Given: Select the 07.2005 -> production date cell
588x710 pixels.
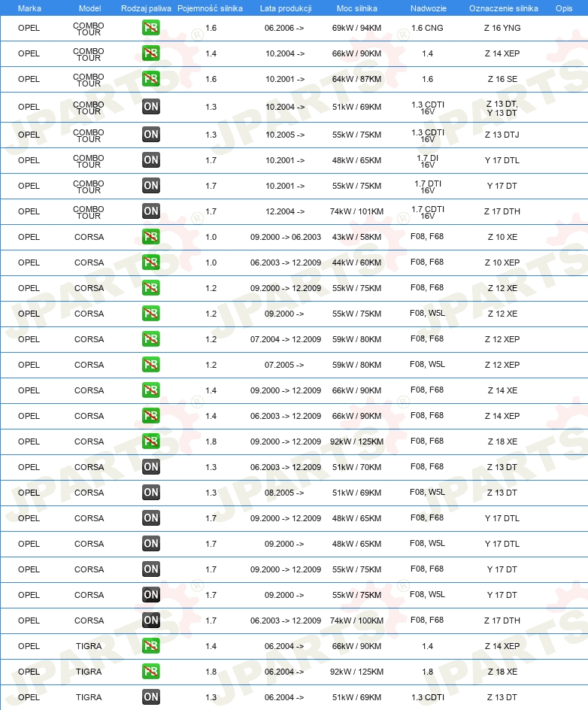Looking at the screenshot, I should (284, 365).
